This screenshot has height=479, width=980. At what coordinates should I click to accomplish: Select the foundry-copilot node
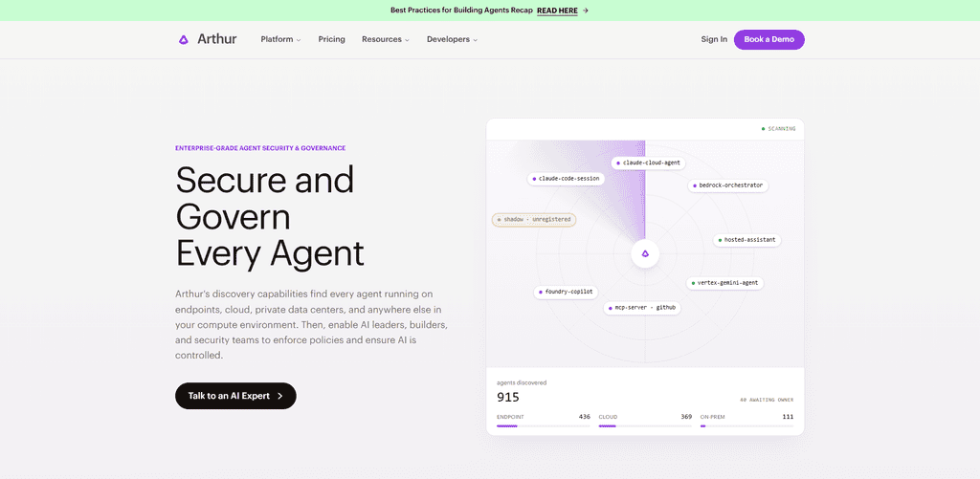tap(567, 292)
